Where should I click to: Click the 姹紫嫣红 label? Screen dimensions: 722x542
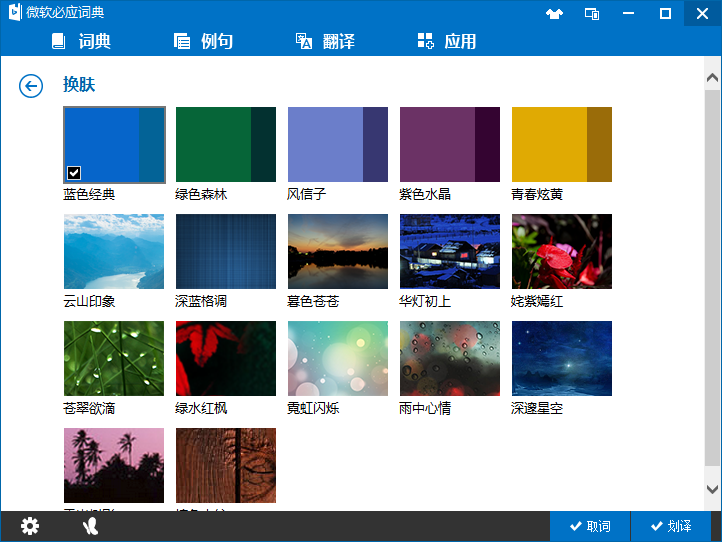536,301
